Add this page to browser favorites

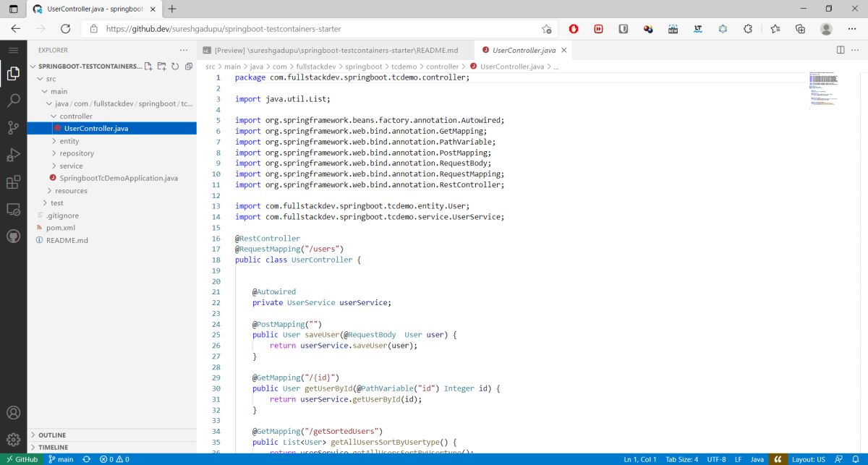coord(547,29)
